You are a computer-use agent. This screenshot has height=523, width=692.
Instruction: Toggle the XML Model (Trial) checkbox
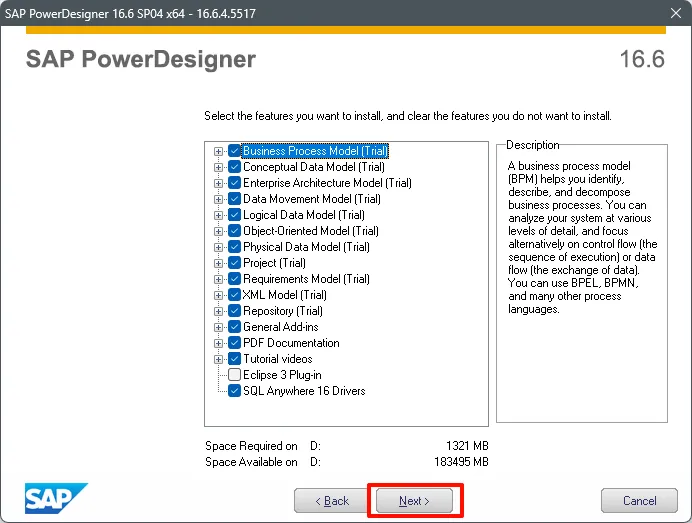tap(234, 295)
